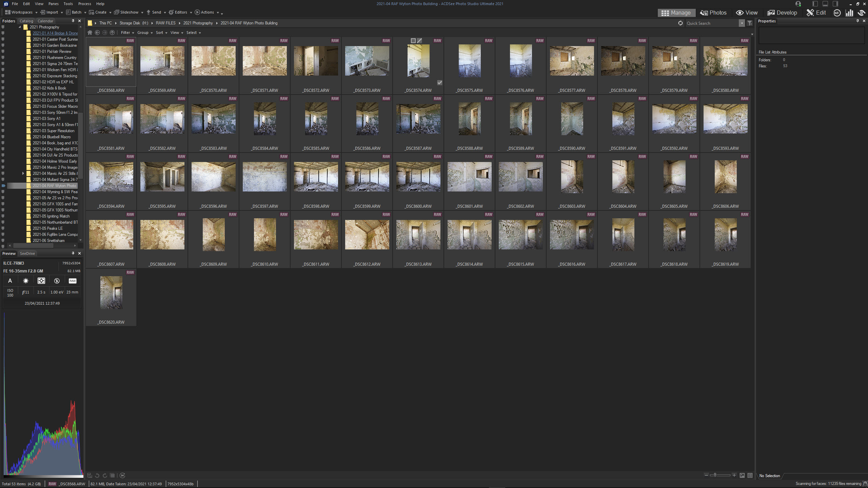Refresh the file list
868x488 pixels.
680,23
